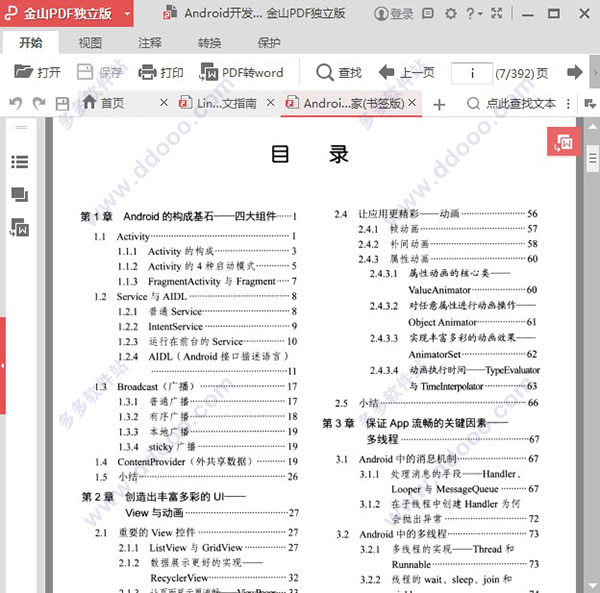Screen dimensions: 600x593
Task: Switch to the 注释 ribbon tab
Action: point(150,42)
